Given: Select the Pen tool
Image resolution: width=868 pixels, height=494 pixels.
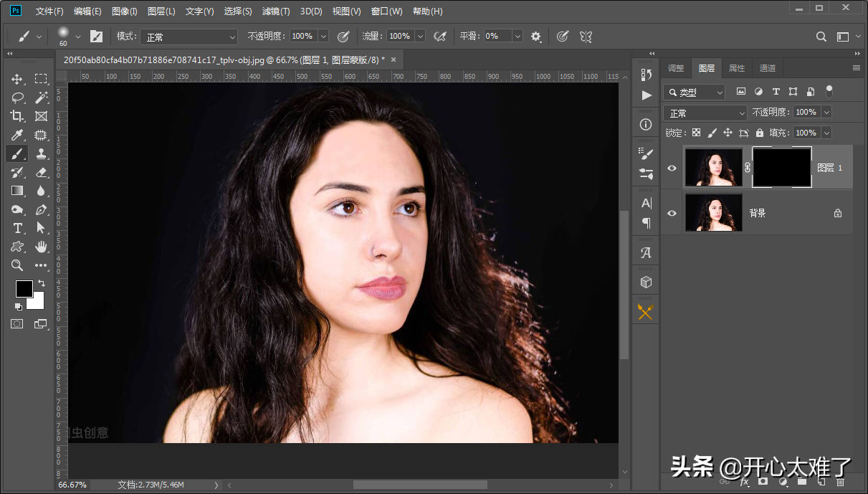Looking at the screenshot, I should 41,209.
